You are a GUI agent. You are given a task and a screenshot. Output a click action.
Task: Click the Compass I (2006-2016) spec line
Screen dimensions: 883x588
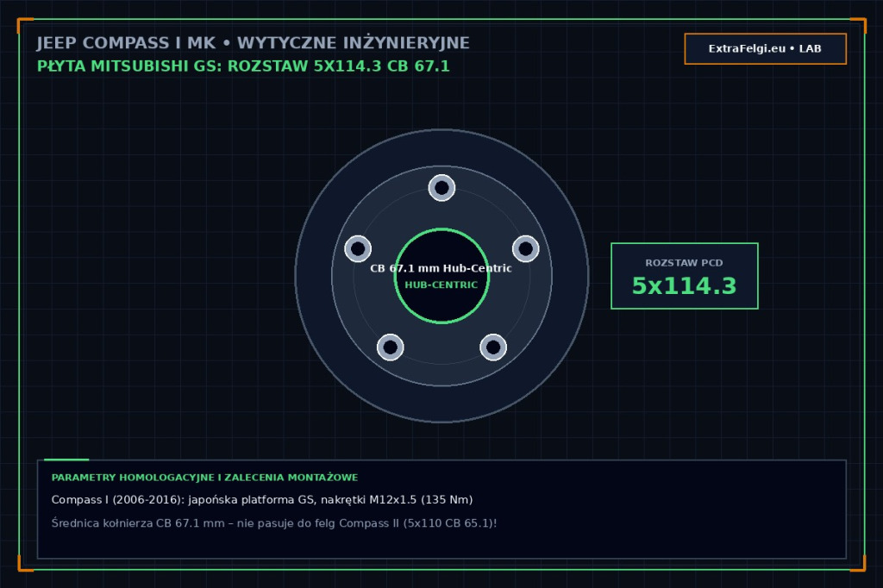262,499
